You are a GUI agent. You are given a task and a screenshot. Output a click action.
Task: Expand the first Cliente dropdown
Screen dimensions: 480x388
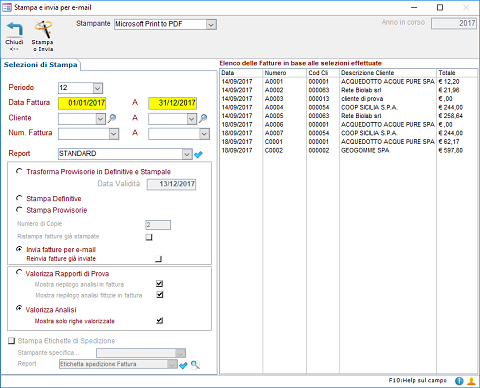point(100,119)
